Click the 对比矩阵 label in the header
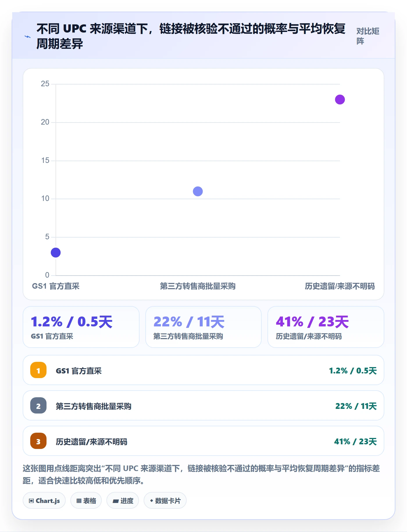Viewport: 407px width, 532px height. (368, 36)
